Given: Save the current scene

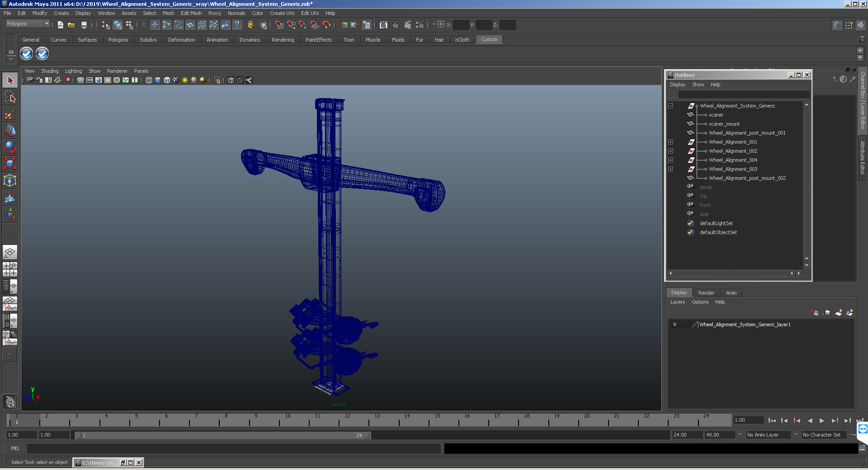Looking at the screenshot, I should tap(84, 25).
